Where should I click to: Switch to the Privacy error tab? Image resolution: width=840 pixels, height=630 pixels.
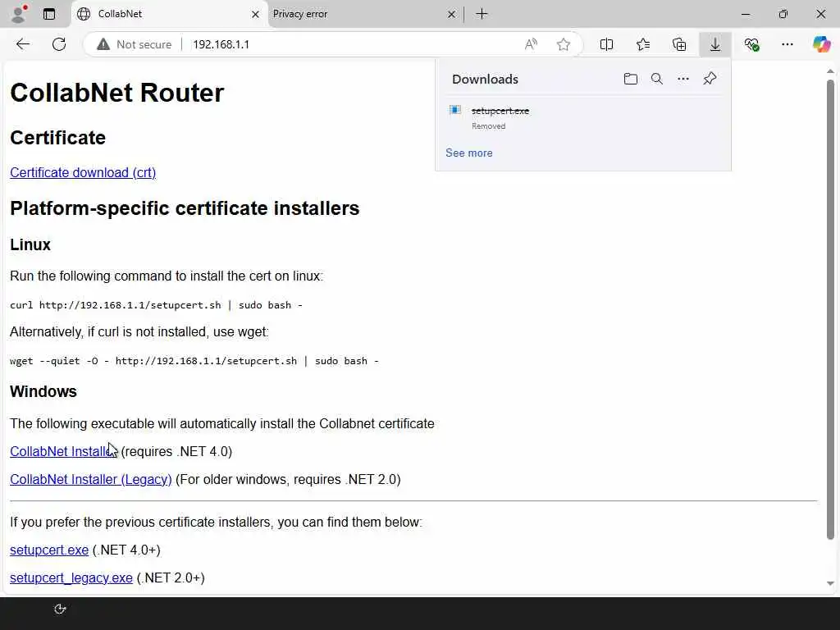[364, 14]
